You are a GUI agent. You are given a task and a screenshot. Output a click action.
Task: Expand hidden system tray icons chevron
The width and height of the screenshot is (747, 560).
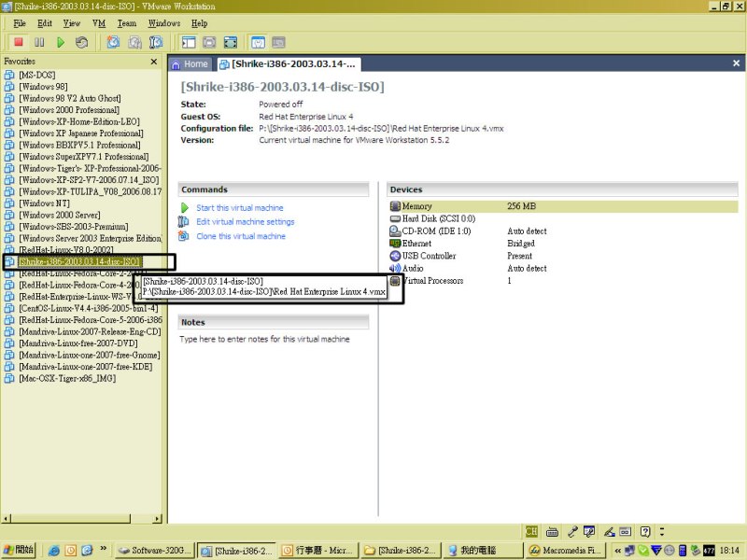pyautogui.click(x=617, y=551)
